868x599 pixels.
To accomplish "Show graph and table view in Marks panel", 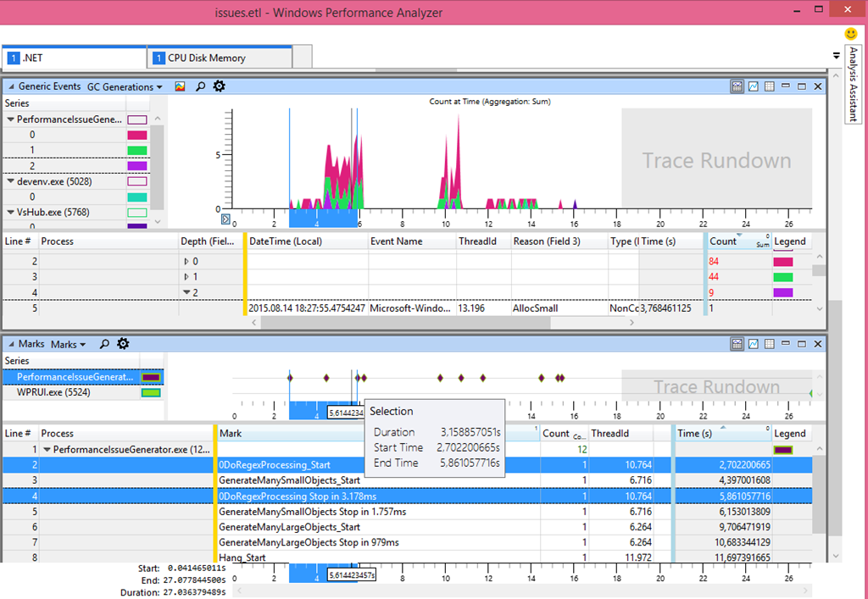I will point(737,344).
